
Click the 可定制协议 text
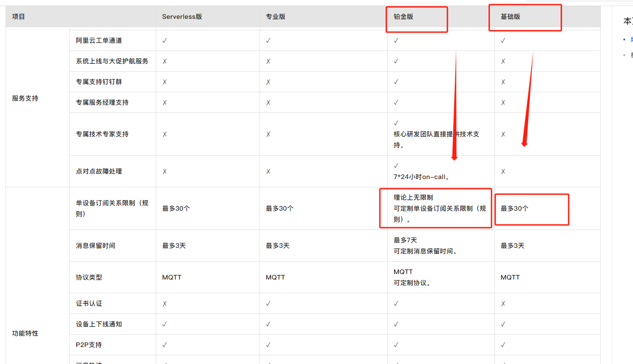[413, 283]
